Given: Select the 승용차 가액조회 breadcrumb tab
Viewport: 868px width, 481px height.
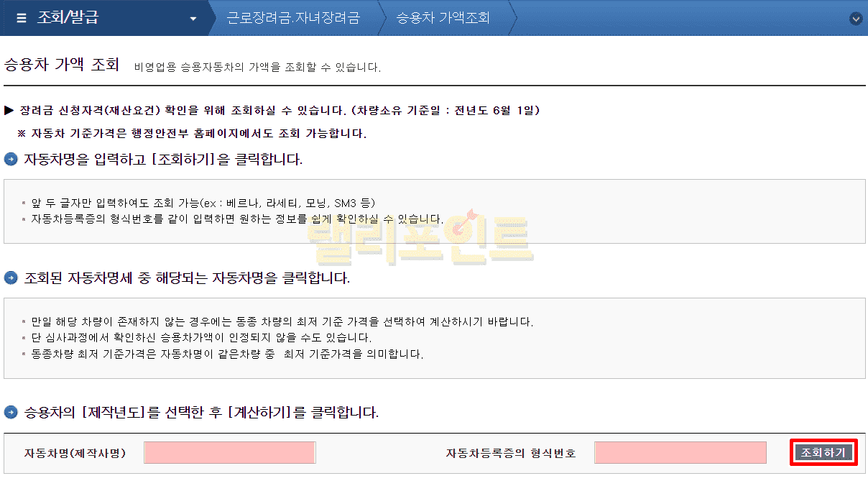Looking at the screenshot, I should point(443,18).
